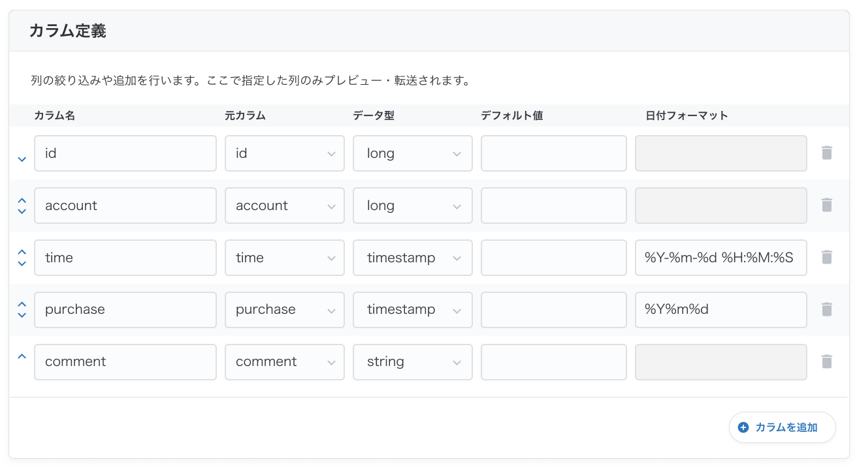Delete the id column row
This screenshot has height=475, width=857.
click(826, 153)
